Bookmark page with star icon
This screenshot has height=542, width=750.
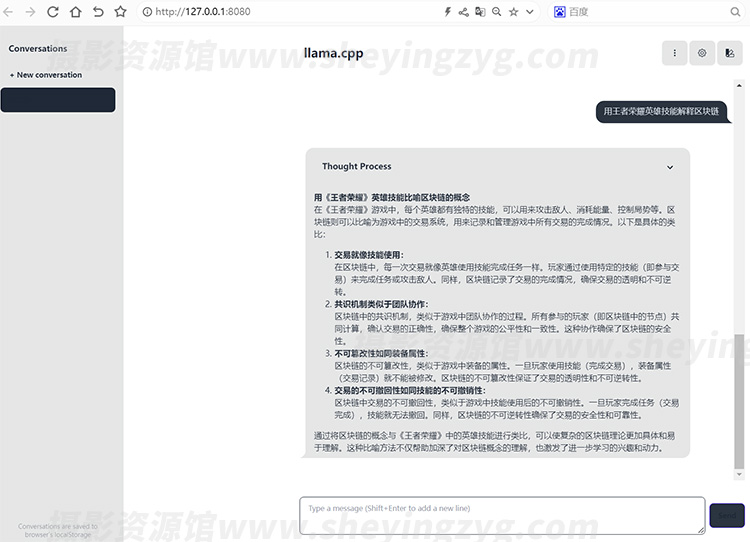click(120, 12)
